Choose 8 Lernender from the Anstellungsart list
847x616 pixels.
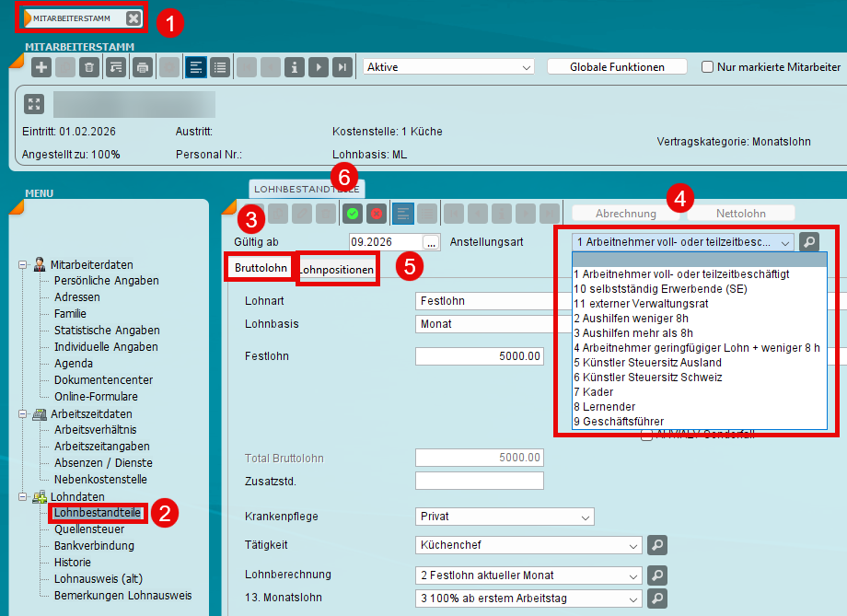pyautogui.click(x=700, y=406)
